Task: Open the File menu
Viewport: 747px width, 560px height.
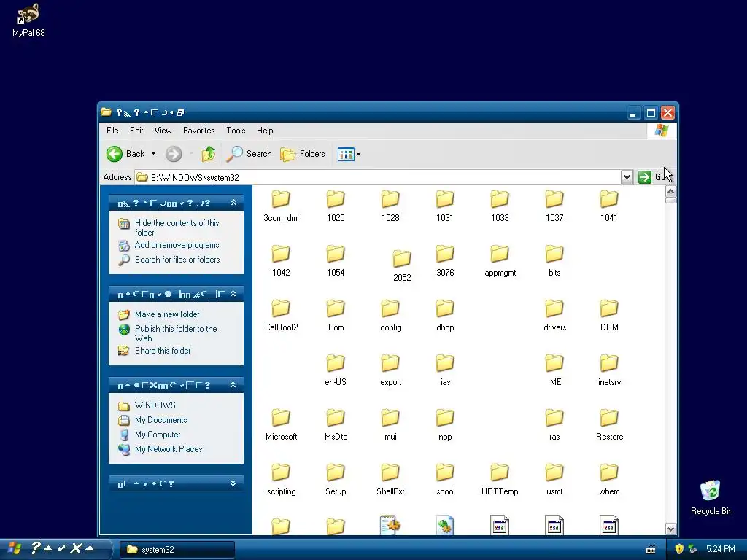Action: click(112, 130)
